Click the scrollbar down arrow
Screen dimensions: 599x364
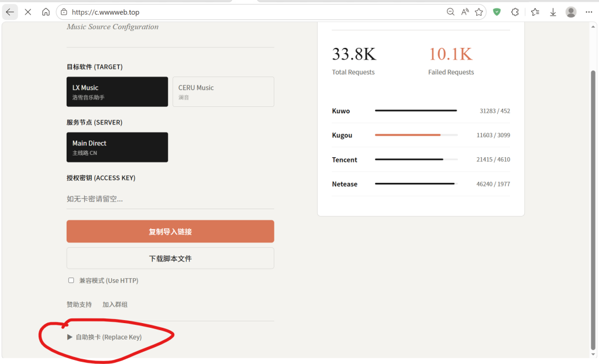click(593, 355)
